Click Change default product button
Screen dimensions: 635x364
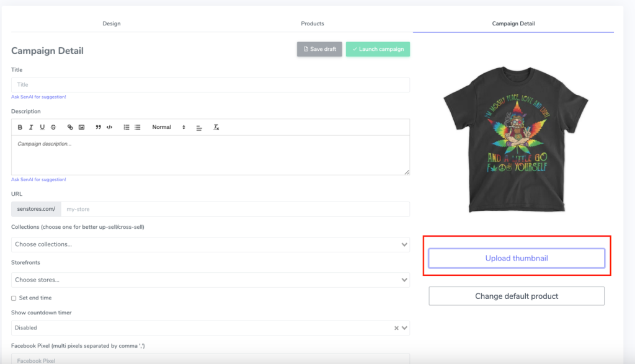(517, 296)
